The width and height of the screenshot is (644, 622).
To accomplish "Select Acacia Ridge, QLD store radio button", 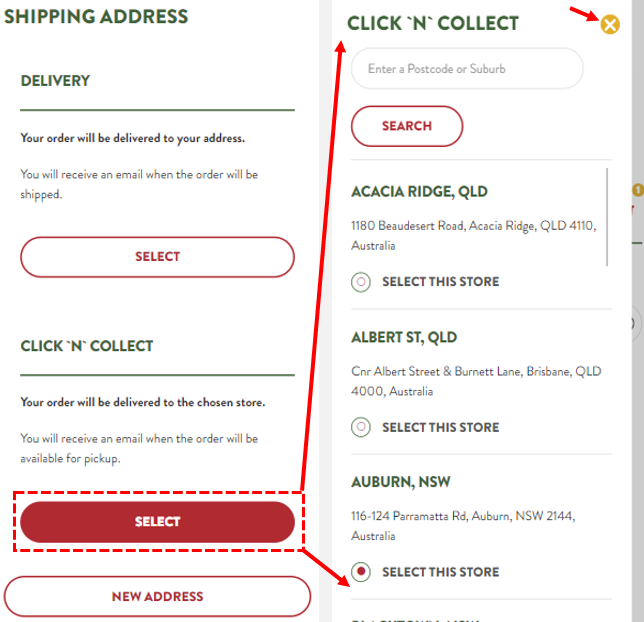I will tap(361, 282).
